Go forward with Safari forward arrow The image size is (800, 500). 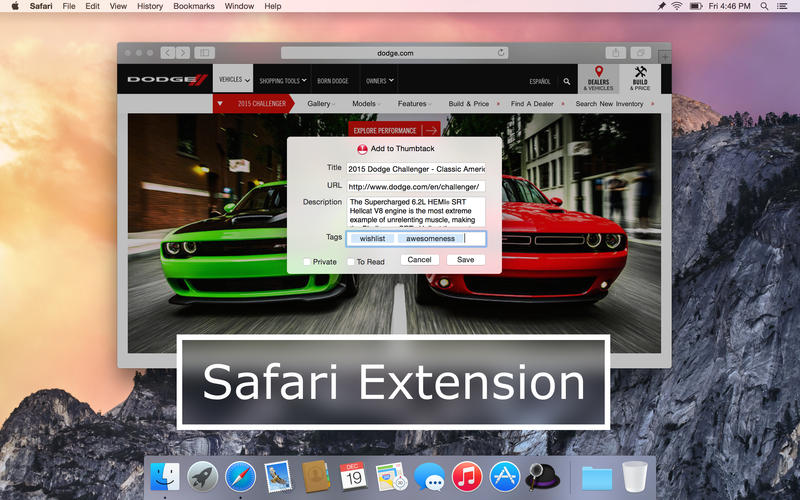[183, 53]
